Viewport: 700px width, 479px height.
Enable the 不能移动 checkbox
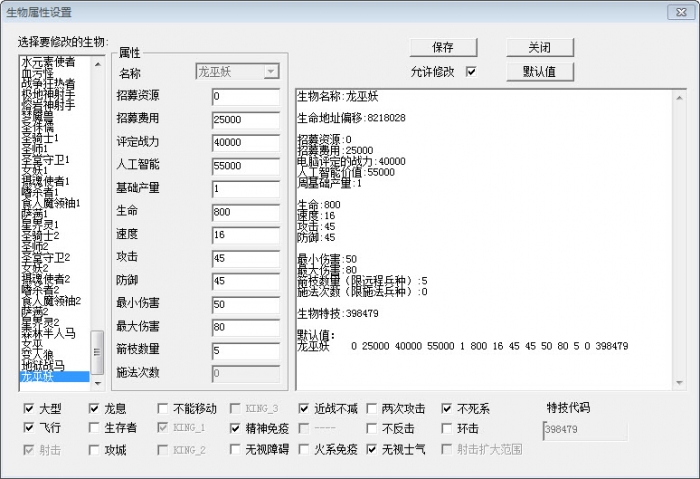click(162, 408)
